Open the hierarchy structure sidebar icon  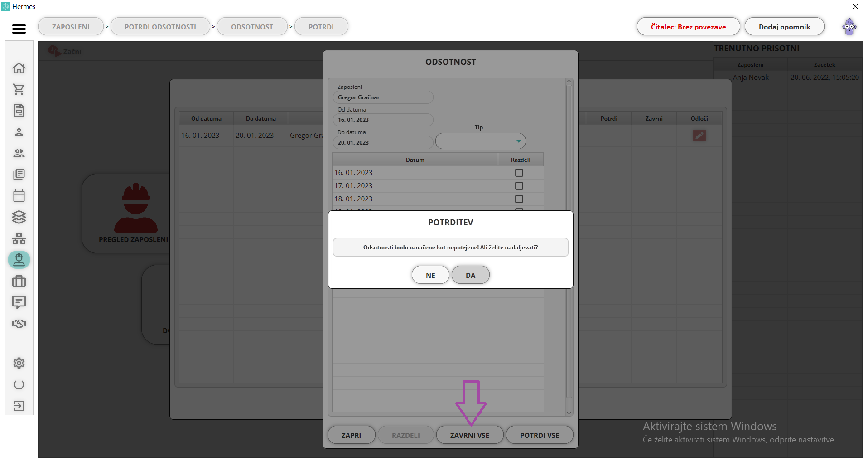pos(19,238)
